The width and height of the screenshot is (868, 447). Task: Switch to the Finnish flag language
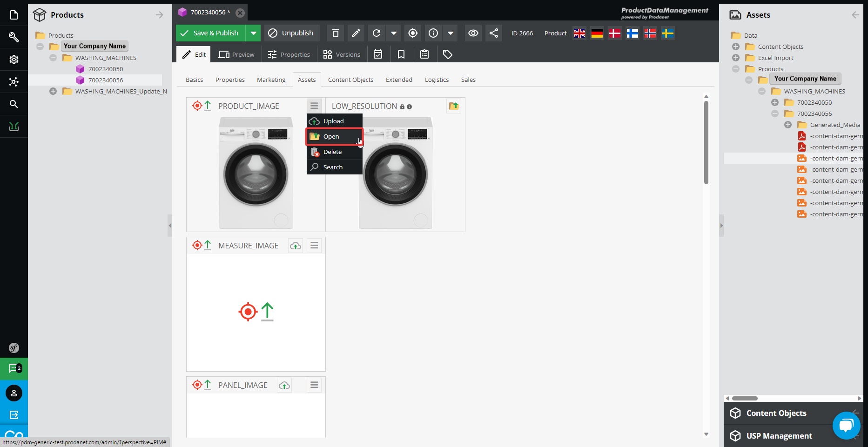(x=632, y=33)
